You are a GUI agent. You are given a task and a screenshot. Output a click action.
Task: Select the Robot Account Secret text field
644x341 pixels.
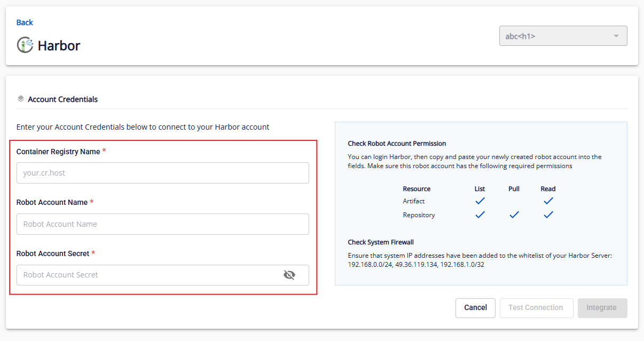pyautogui.click(x=150, y=275)
